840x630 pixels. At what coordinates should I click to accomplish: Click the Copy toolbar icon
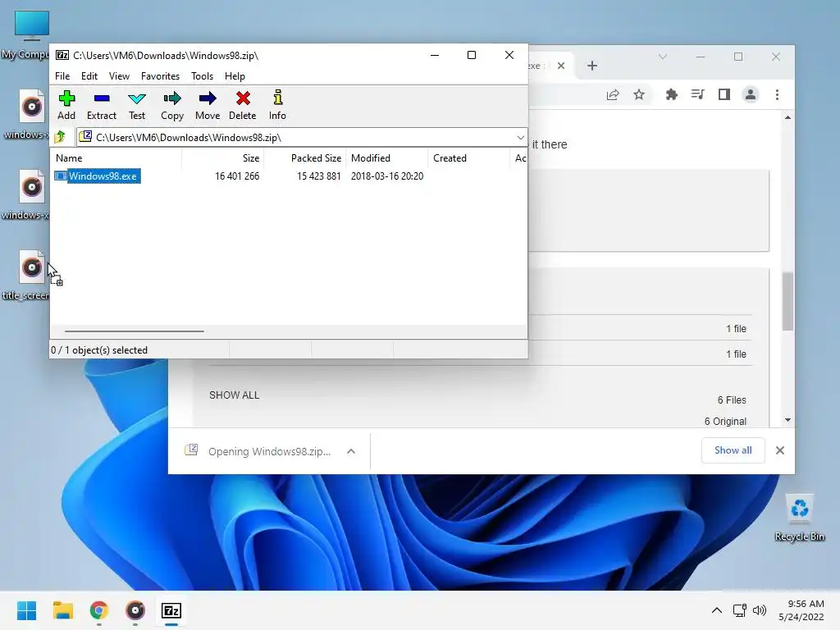coord(172,105)
